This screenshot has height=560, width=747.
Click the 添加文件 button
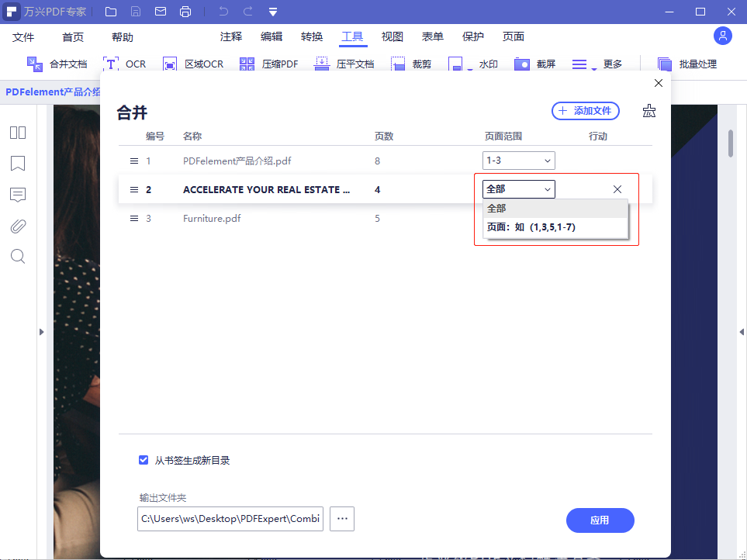pyautogui.click(x=586, y=111)
